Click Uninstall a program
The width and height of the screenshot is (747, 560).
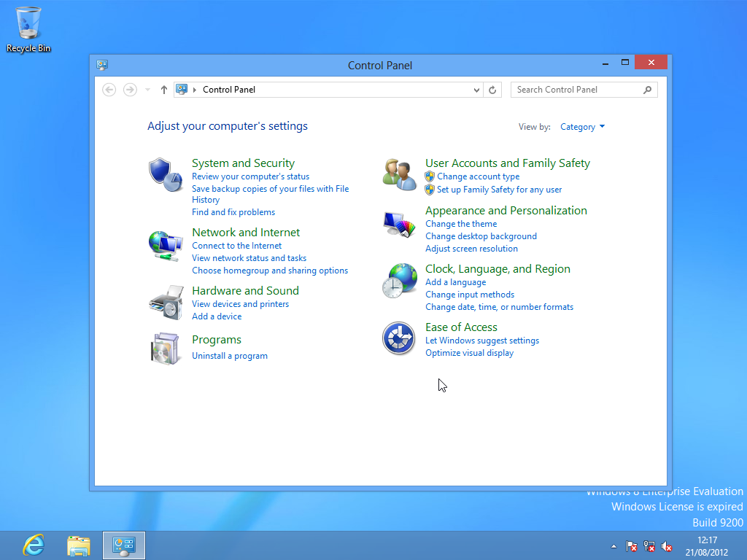[x=230, y=356]
